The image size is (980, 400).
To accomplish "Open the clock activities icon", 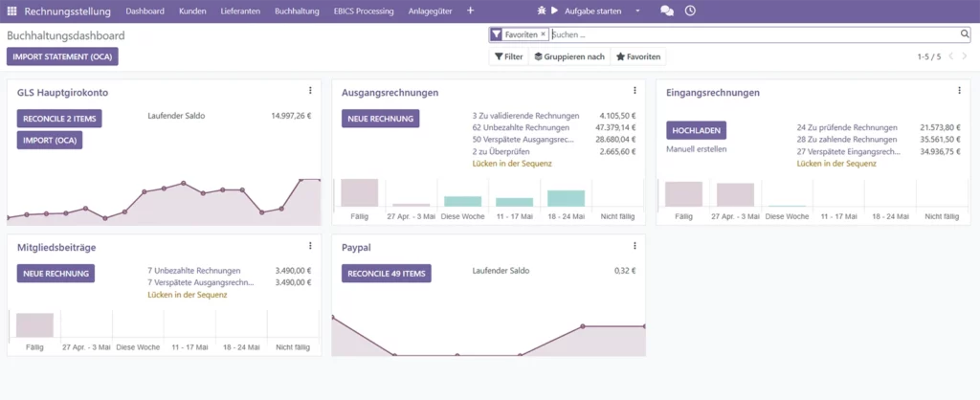I will [x=690, y=11].
